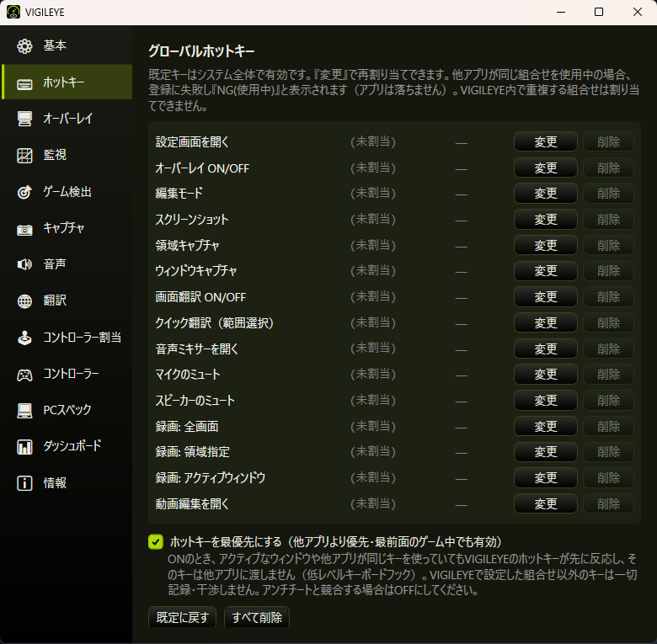Click 変更 for 画面翻訳 ON/OFF
Screen dimensions: 657x644
pyautogui.click(x=546, y=297)
